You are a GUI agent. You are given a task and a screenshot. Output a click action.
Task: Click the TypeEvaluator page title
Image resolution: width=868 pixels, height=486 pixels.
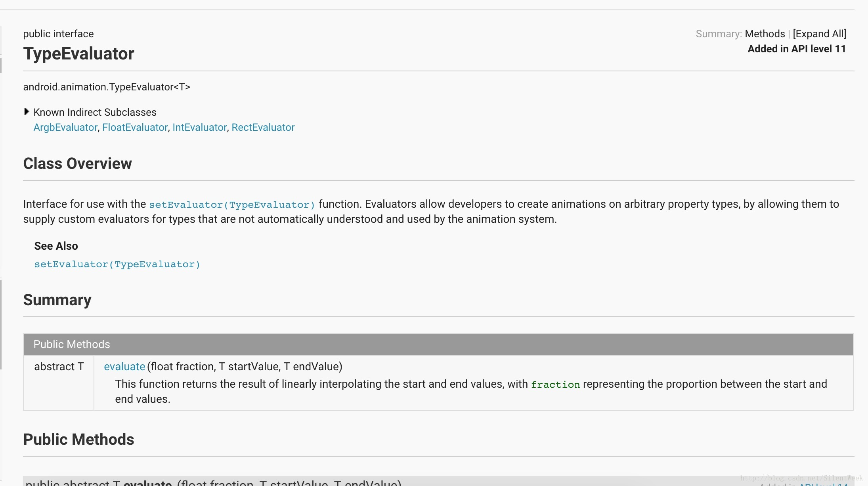click(x=78, y=54)
